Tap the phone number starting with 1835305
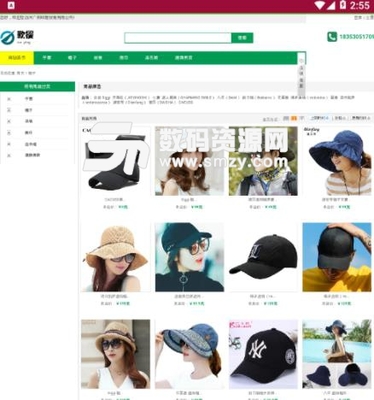Viewport: 374px width, 400px height. (356, 37)
